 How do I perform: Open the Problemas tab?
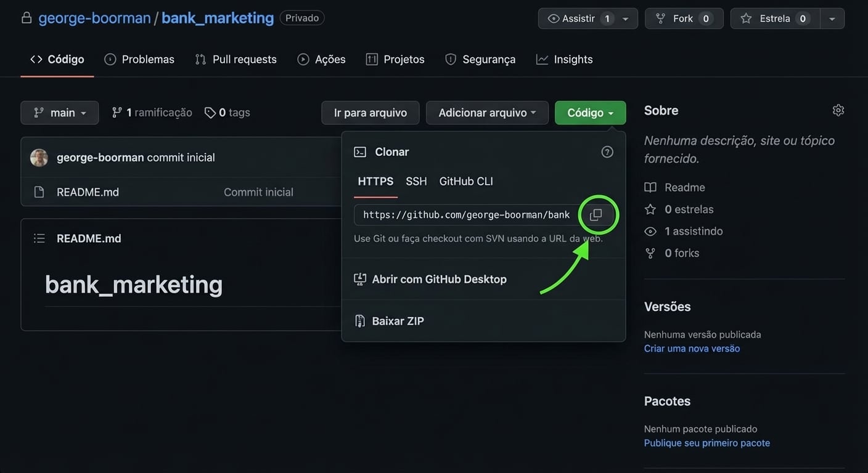139,60
